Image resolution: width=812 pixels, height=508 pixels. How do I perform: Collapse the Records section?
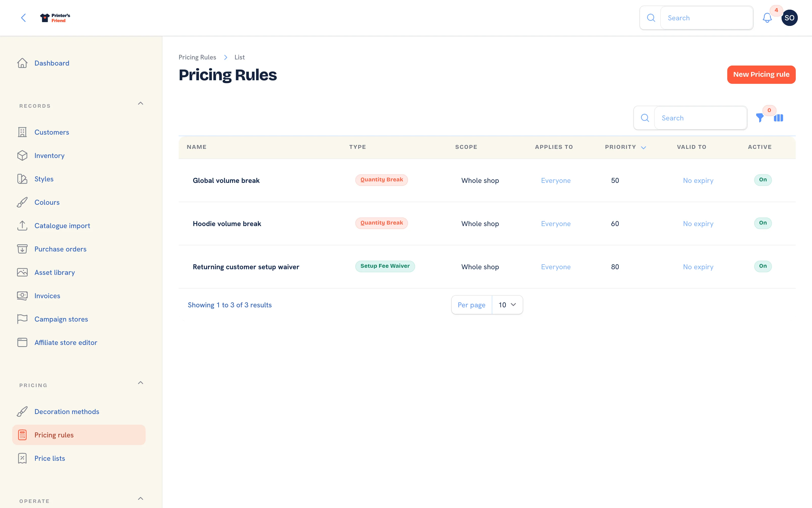coord(141,103)
